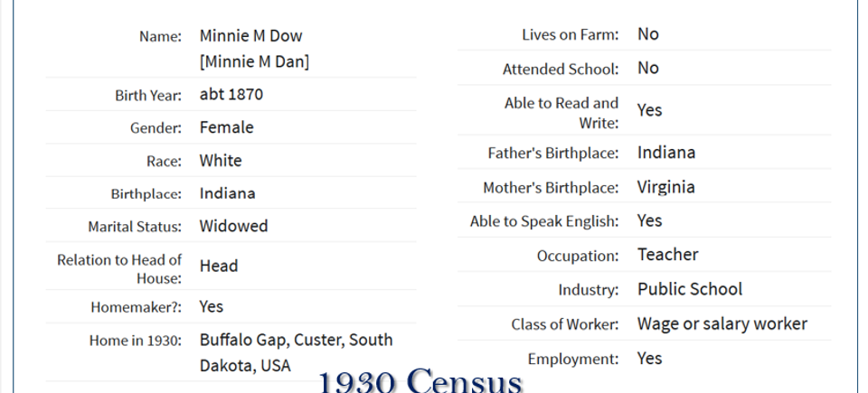
Task: Click the Employment value Yes
Action: pyautogui.click(x=650, y=358)
